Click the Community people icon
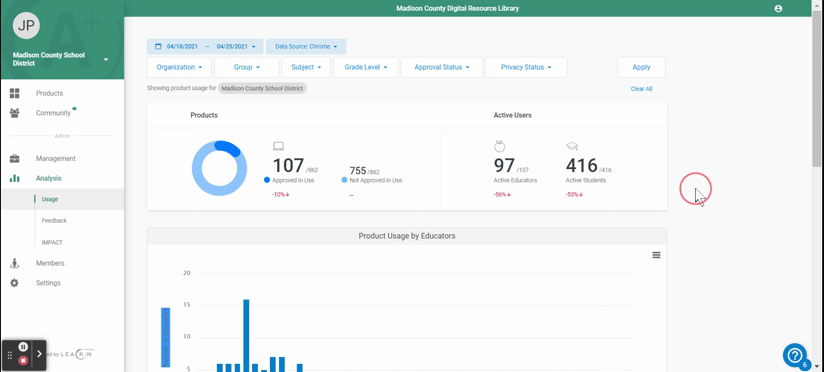 [x=14, y=113]
